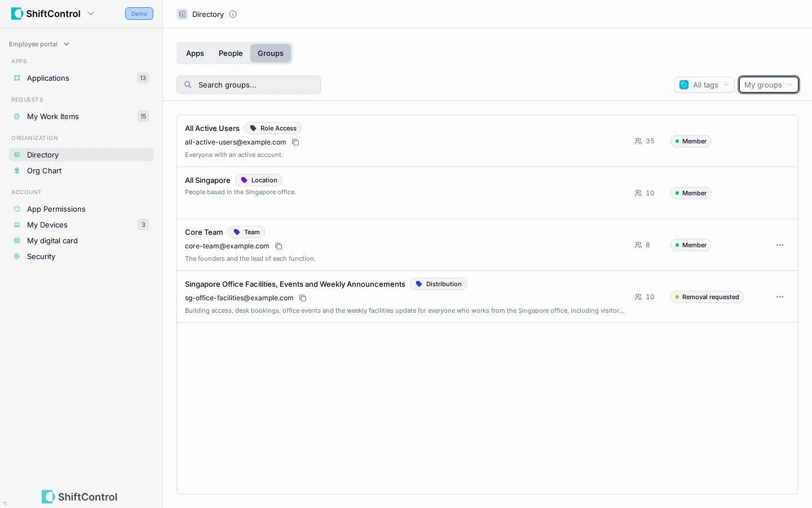
Task: Click the Location tag on All Singapore
Action: 259,180
